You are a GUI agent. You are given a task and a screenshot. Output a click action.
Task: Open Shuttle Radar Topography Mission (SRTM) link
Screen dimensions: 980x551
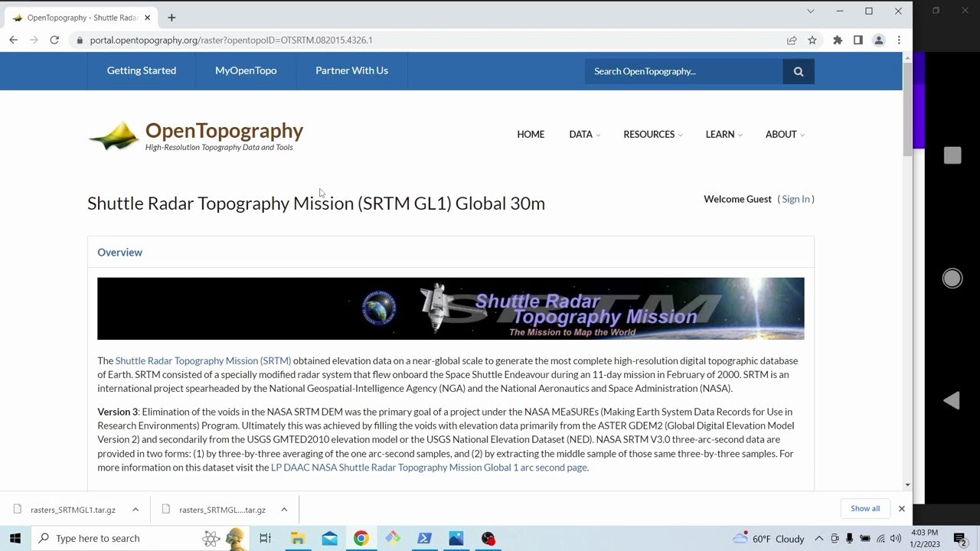[x=203, y=360]
